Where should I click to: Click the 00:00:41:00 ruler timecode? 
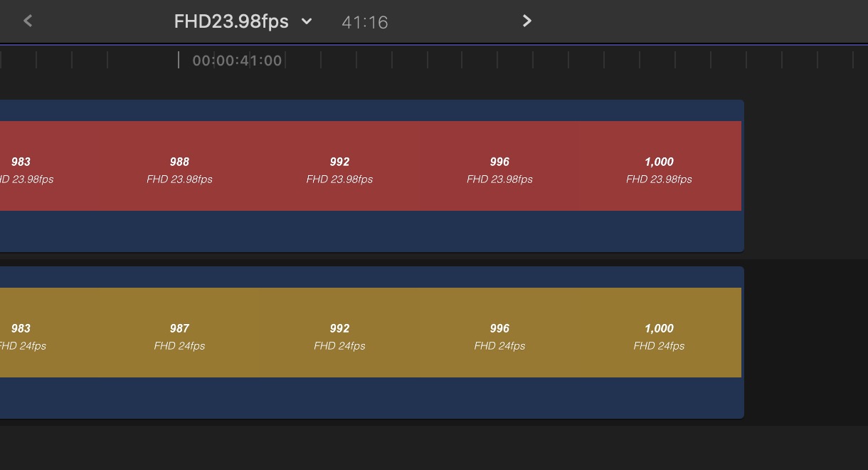(237, 61)
